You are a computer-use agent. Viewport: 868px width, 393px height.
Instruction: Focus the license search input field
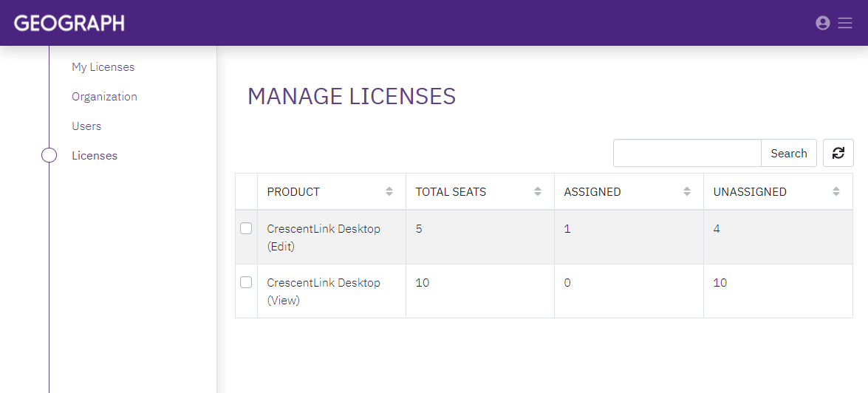pos(687,154)
